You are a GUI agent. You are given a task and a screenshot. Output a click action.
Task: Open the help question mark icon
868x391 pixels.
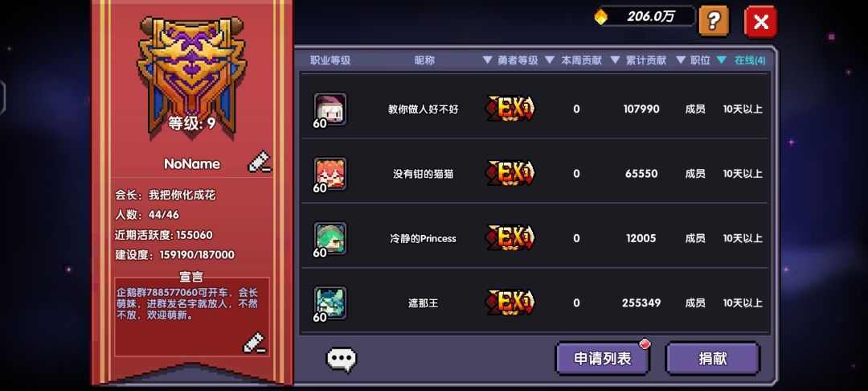[714, 22]
